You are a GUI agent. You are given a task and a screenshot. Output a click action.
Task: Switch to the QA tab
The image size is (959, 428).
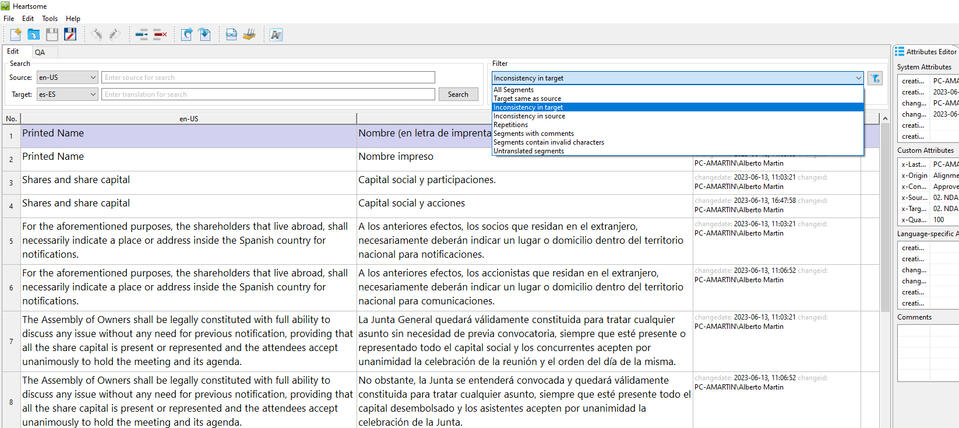(x=40, y=51)
